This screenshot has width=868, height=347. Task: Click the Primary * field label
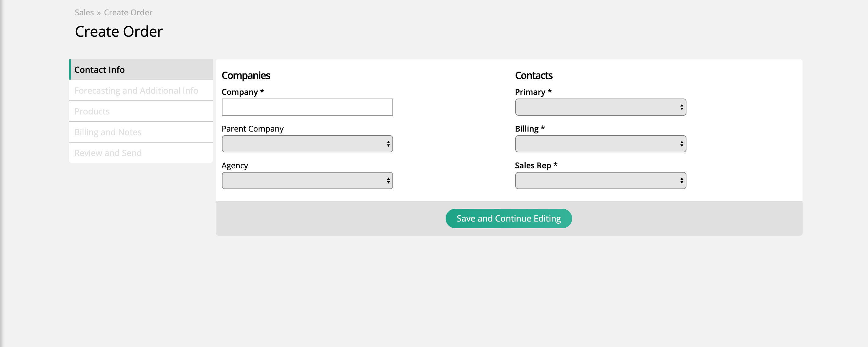pos(533,92)
